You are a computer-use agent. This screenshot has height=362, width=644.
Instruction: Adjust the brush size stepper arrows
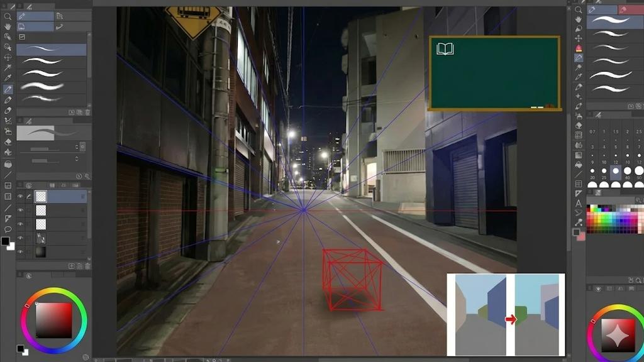point(77,147)
